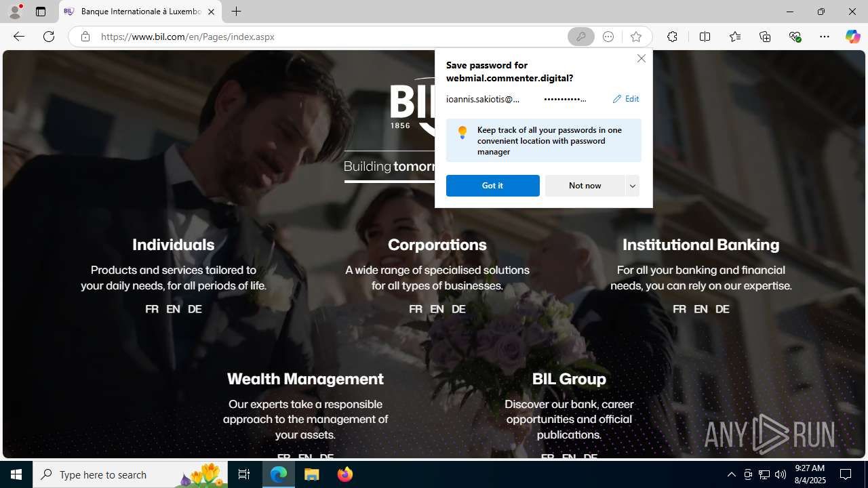Click the Not now button
Image resolution: width=868 pixels, height=488 pixels.
pyautogui.click(x=585, y=186)
